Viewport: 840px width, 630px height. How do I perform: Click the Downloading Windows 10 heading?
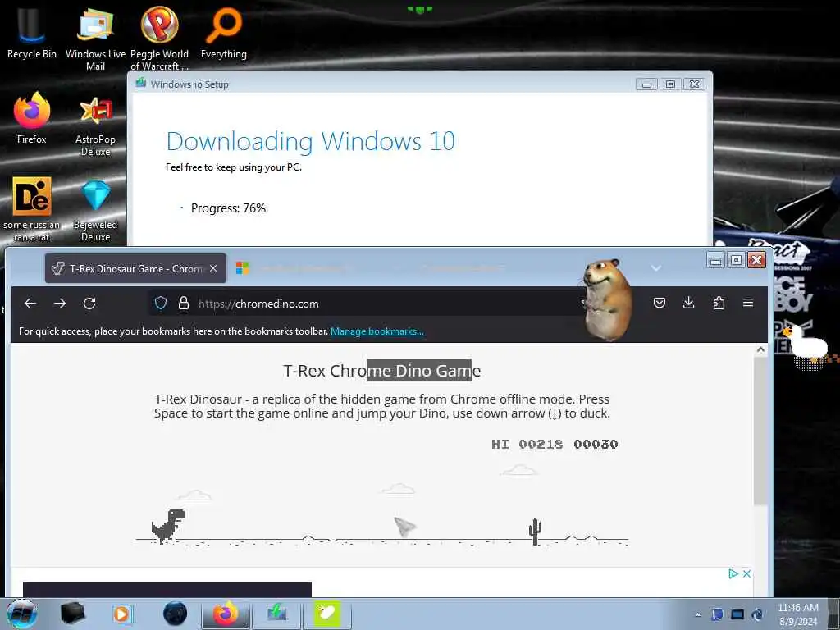pos(311,141)
